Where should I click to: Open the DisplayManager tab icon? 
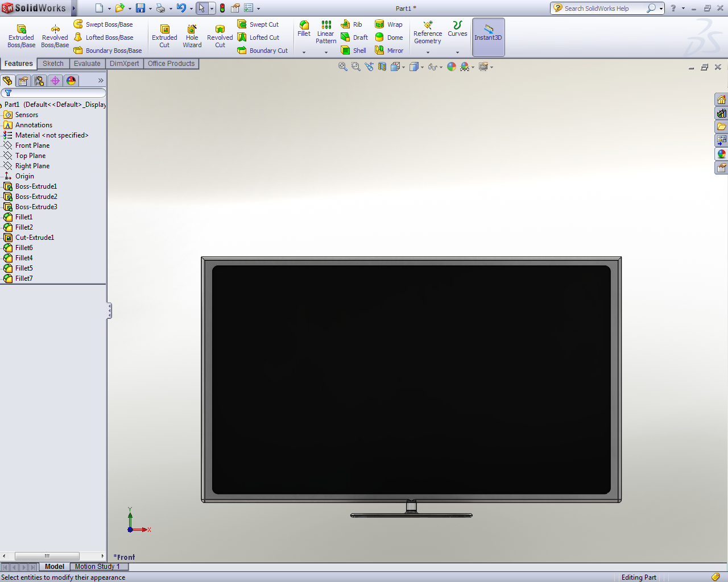[71, 81]
